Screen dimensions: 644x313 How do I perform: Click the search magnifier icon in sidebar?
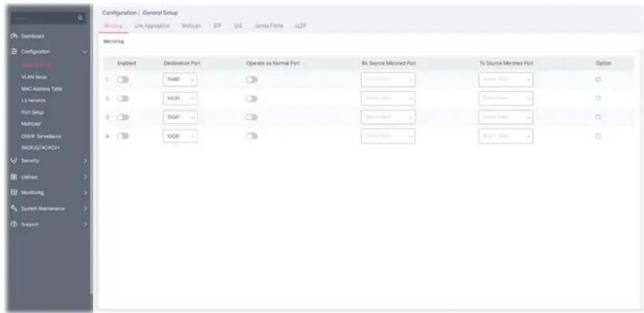pyautogui.click(x=80, y=18)
